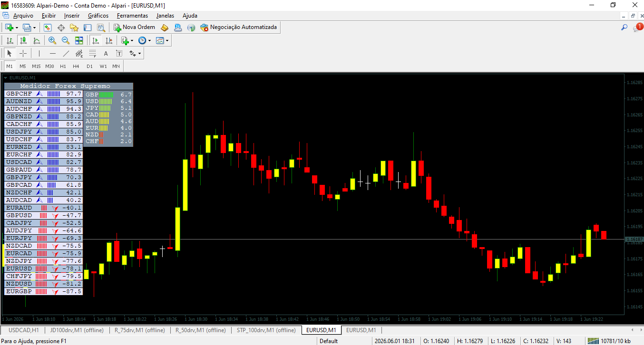The image size is (644, 345).
Task: Toggle chart auto scroll
Action: (x=96, y=41)
